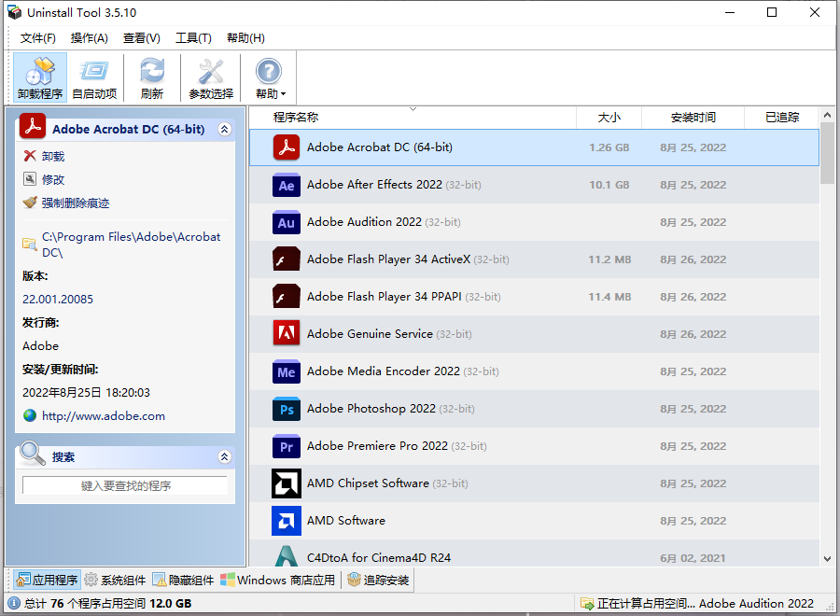Collapse the 搜索 search panel

click(225, 456)
